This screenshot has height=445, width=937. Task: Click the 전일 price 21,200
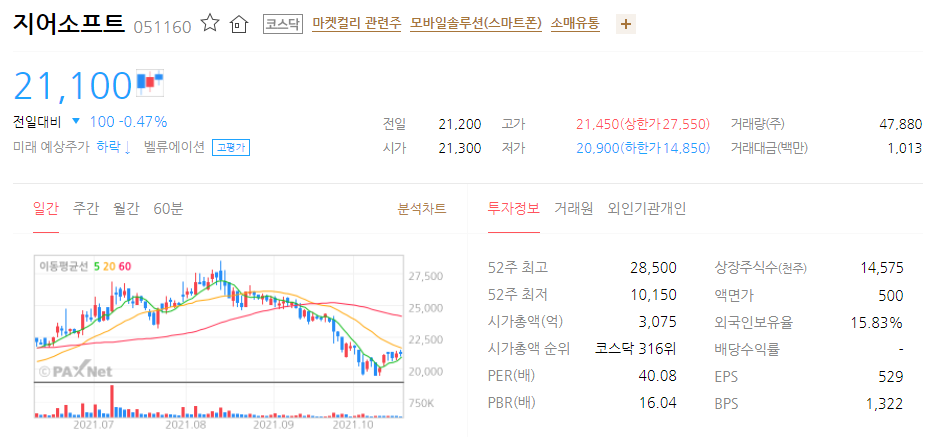click(460, 124)
